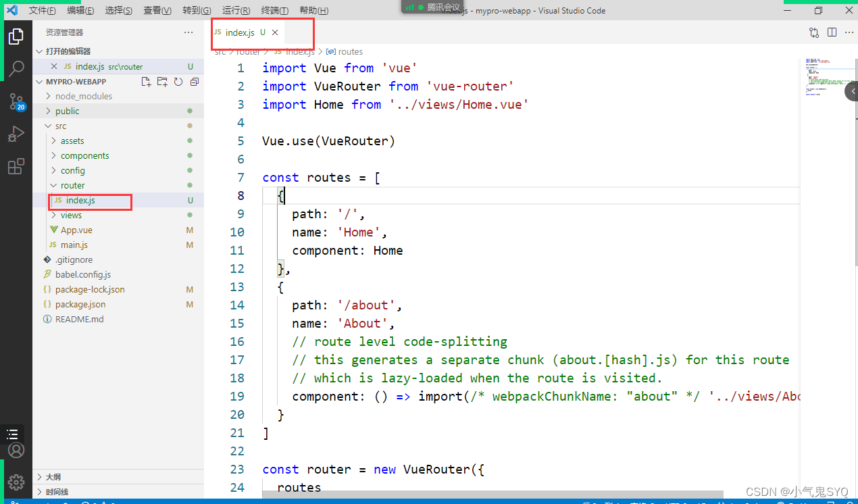Open the 终端(T) terminal menu
The width and height of the screenshot is (858, 504).
[x=274, y=11]
